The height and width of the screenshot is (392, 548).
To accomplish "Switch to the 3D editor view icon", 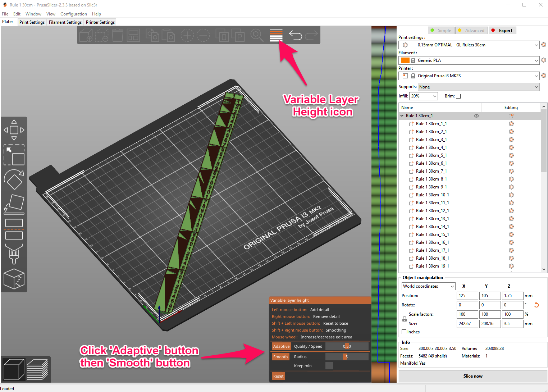I will point(14,369).
